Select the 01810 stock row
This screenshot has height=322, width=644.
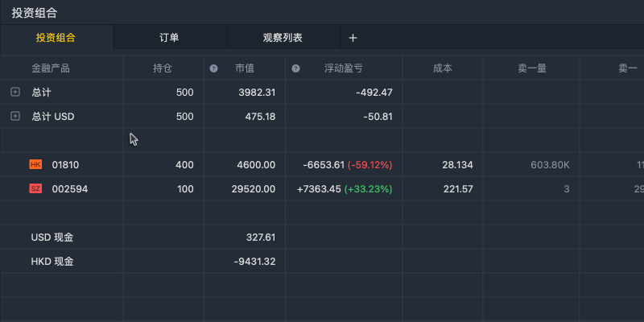[322, 165]
